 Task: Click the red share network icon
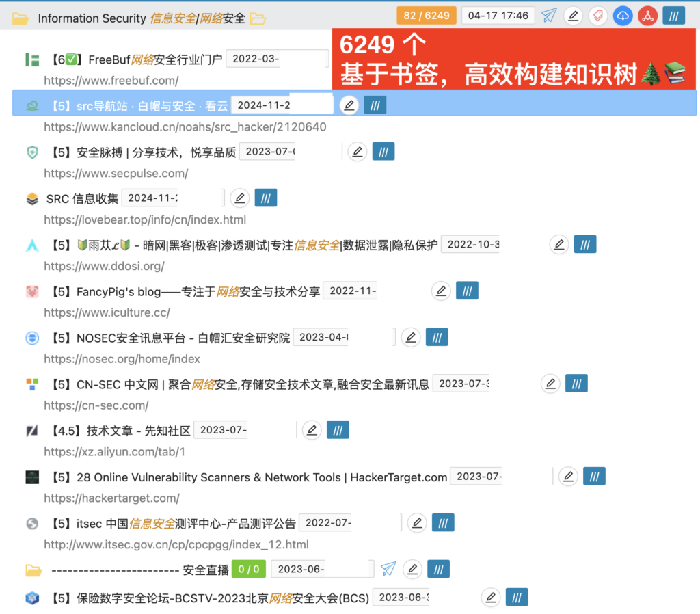pyautogui.click(x=648, y=16)
